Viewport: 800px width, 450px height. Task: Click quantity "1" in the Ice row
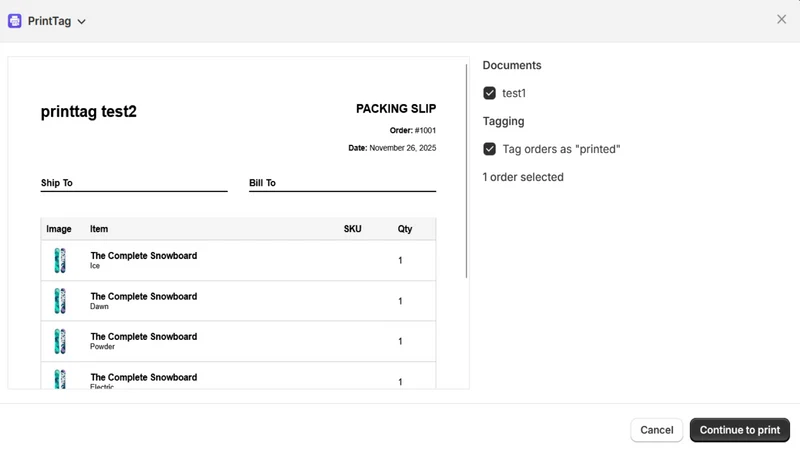400,260
